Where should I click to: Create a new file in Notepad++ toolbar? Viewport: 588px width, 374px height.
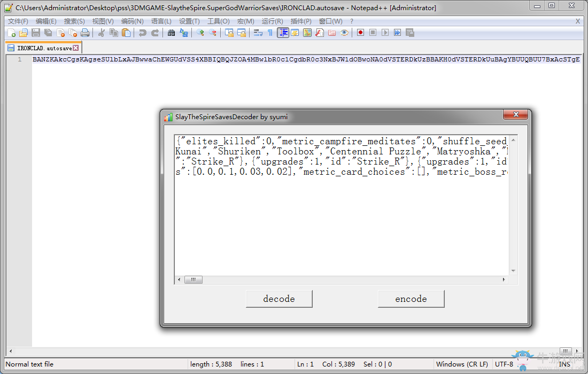click(11, 33)
